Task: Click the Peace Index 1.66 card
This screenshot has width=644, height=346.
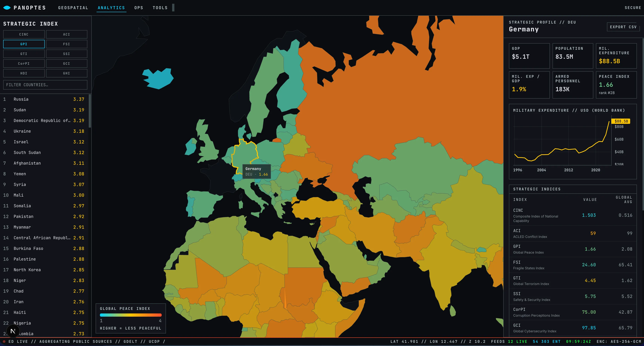Action: (x=616, y=85)
